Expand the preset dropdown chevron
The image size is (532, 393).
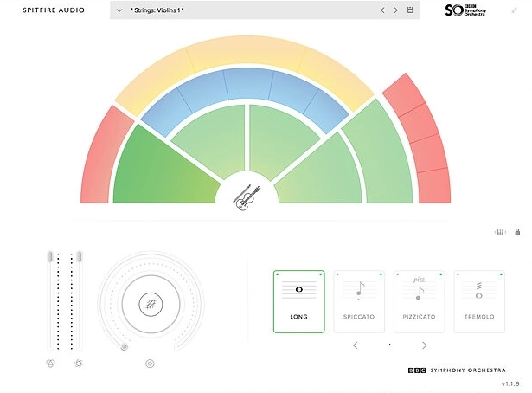pyautogui.click(x=119, y=10)
